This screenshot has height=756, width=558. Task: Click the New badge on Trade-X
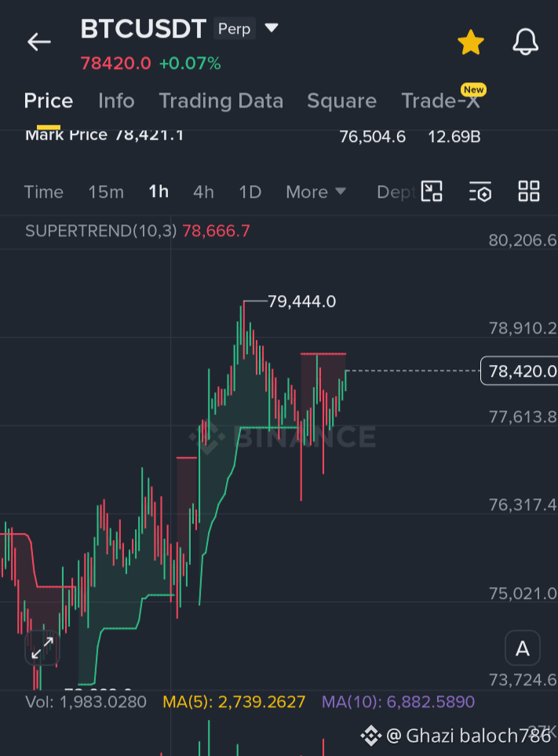pos(474,89)
